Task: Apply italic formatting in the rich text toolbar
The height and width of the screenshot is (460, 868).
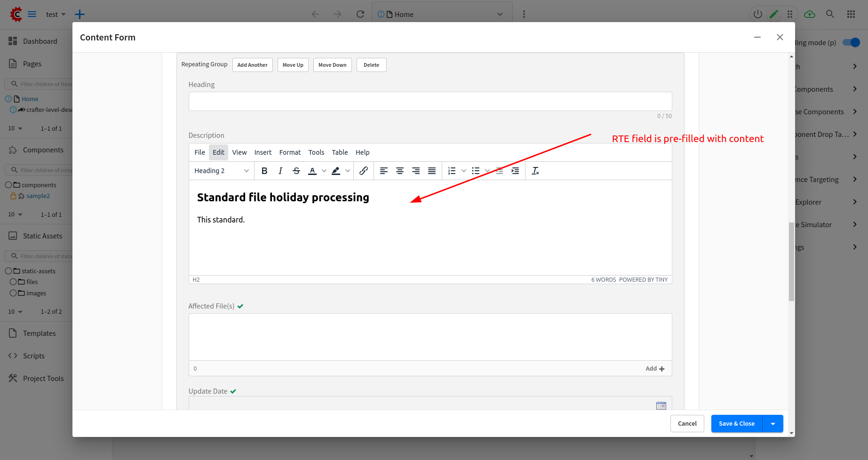Action: point(280,170)
